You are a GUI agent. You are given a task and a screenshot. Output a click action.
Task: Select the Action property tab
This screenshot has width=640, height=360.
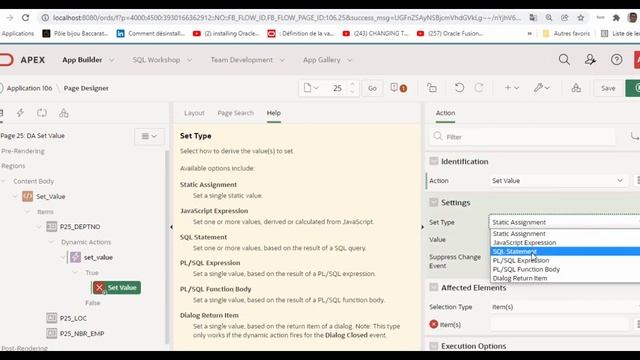(445, 113)
